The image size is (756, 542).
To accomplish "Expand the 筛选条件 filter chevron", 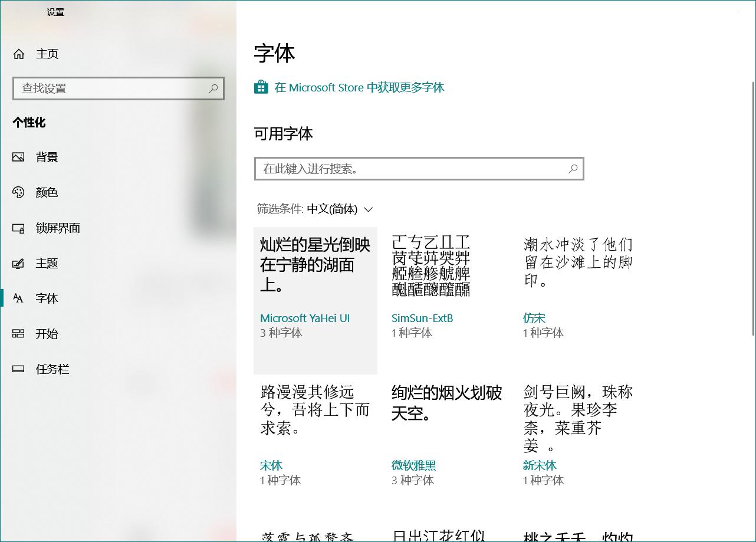I will coord(369,209).
